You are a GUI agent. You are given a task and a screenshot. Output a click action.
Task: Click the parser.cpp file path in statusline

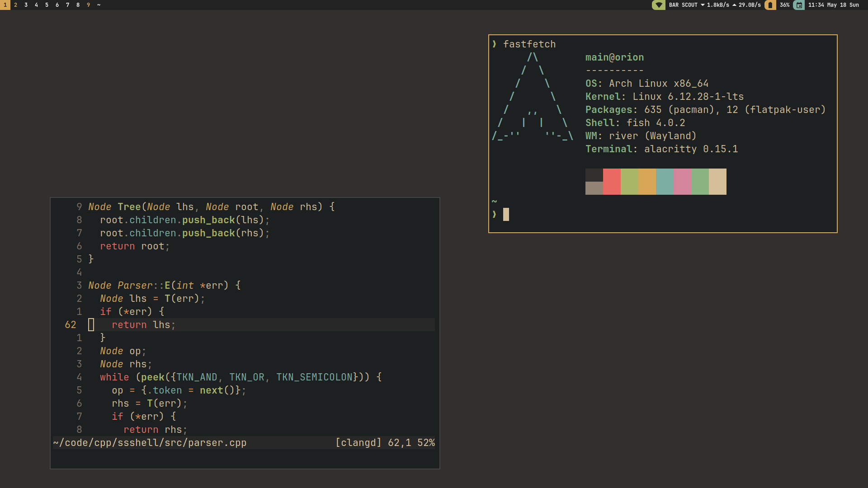(150, 443)
